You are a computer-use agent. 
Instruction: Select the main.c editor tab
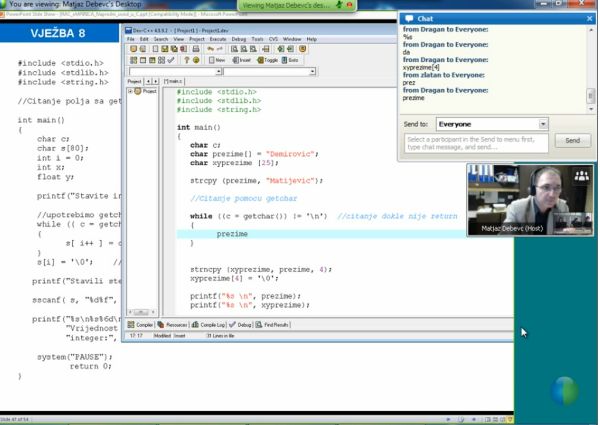pyautogui.click(x=173, y=81)
